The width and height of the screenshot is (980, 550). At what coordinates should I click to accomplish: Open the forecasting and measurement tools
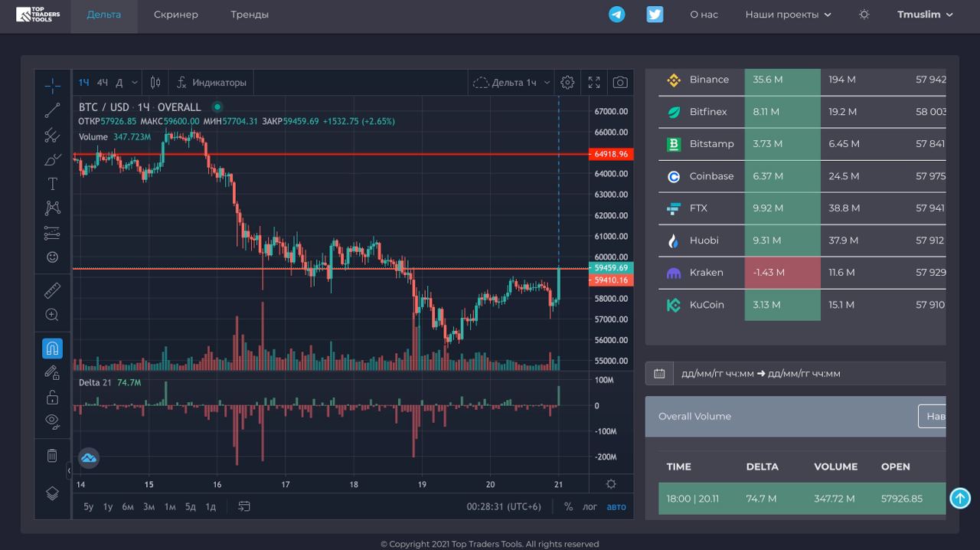tap(52, 233)
